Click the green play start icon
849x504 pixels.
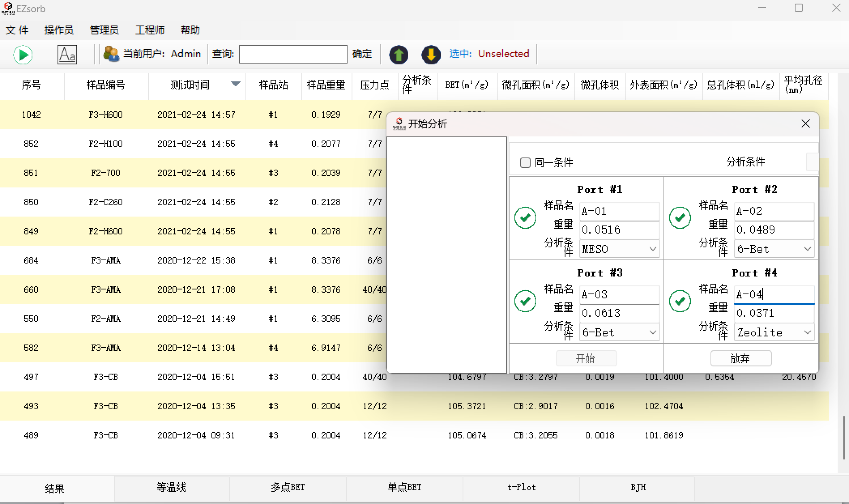click(x=23, y=55)
